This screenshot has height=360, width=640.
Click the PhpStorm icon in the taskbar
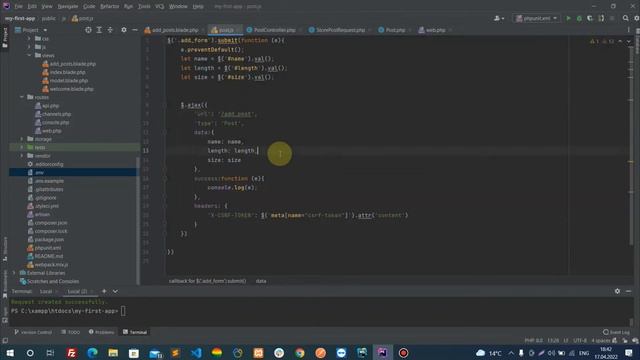pos(382,353)
